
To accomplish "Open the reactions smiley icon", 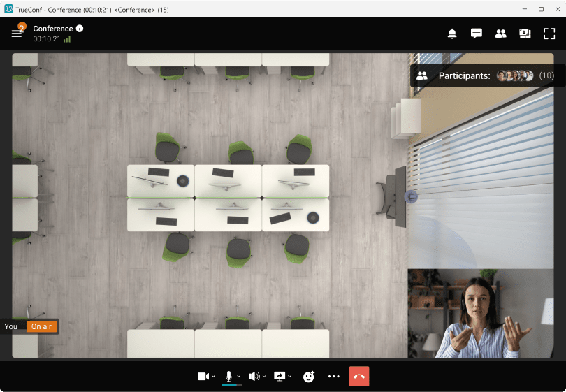I will [x=308, y=377].
